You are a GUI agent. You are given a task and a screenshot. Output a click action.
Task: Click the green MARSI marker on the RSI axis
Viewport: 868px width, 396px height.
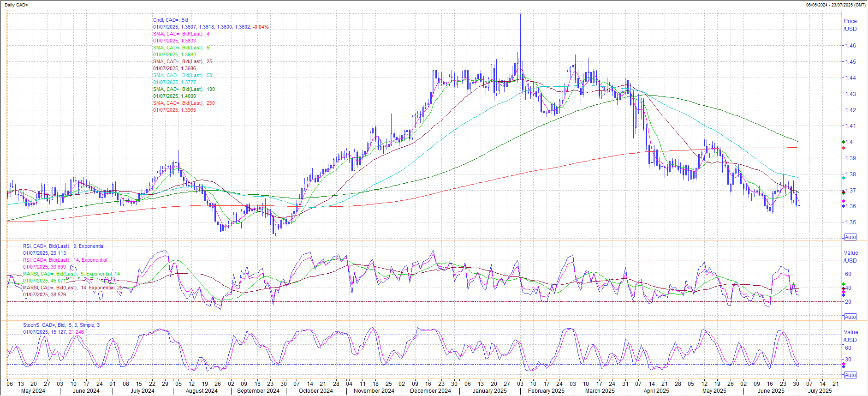pyautogui.click(x=844, y=284)
